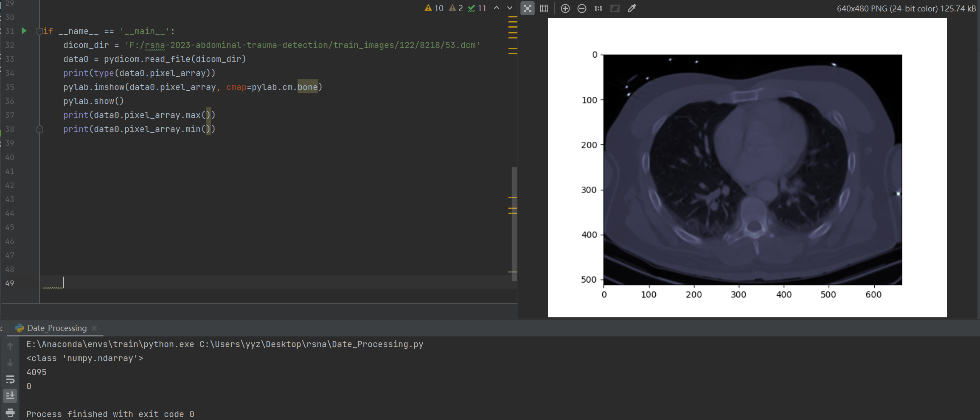This screenshot has width=980, height=420.
Task: Click the down arrow in run console sidebar
Action: [x=10, y=363]
